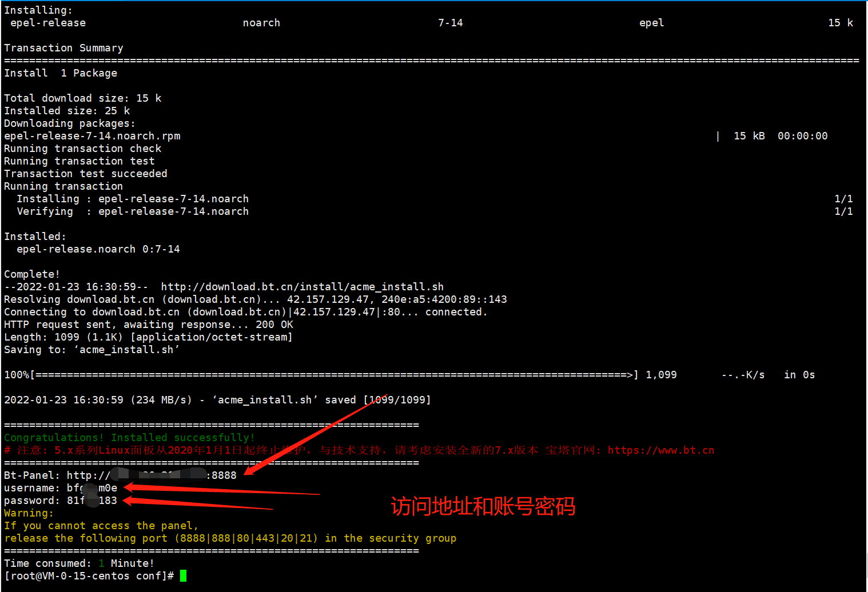
Task: Click the '15 kB 00:00:00' download stat
Action: coord(781,136)
